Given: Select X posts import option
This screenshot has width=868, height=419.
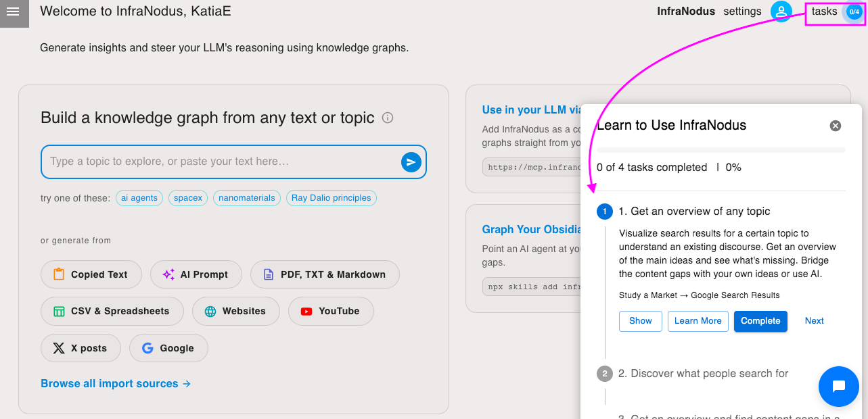Looking at the screenshot, I should [x=81, y=348].
